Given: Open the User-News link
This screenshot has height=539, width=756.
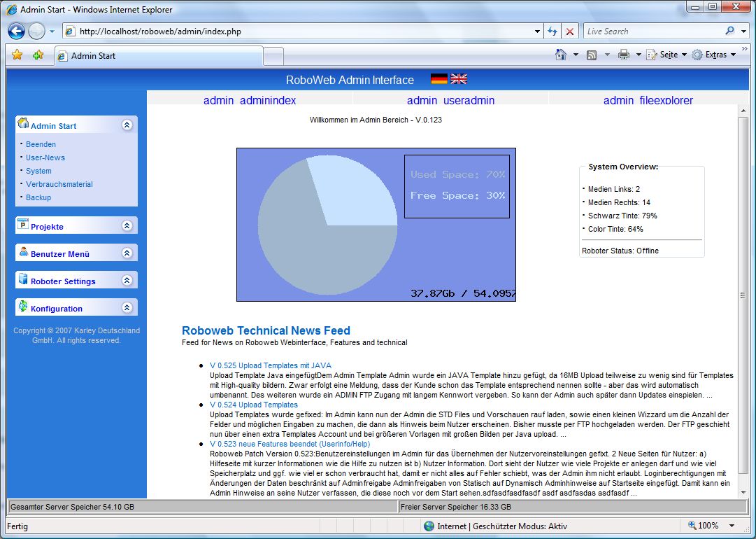Looking at the screenshot, I should 45,157.
